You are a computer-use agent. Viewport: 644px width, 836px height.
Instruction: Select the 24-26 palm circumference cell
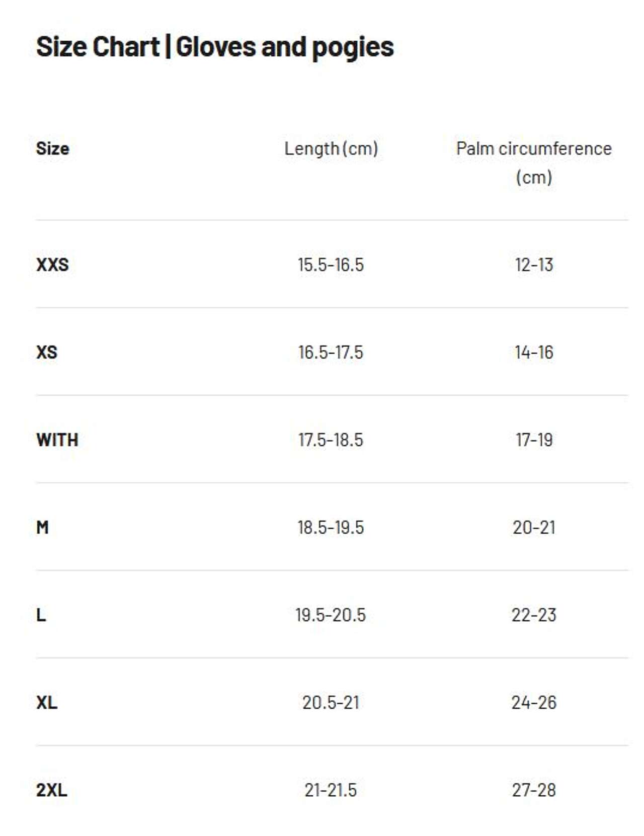click(534, 703)
